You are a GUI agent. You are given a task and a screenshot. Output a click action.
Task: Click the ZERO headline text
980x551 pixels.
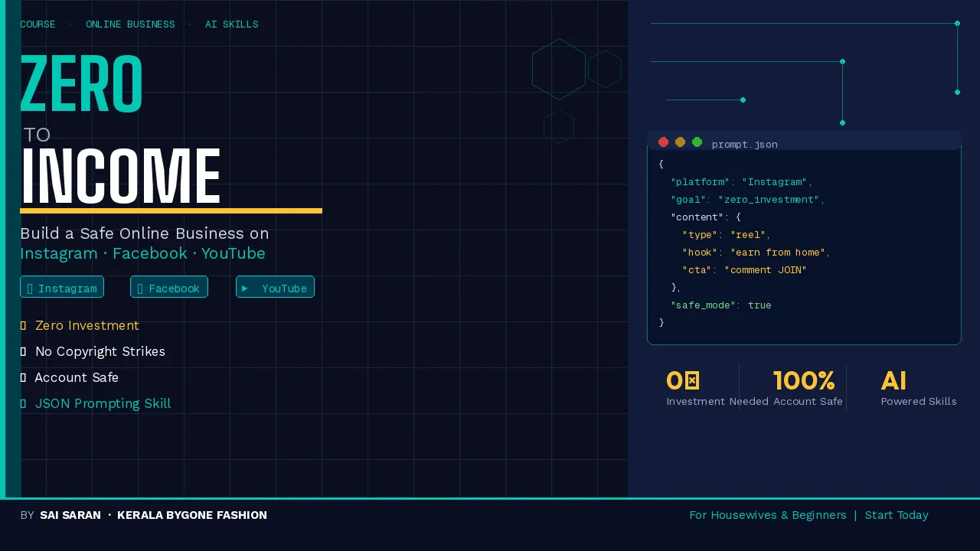[x=82, y=85]
